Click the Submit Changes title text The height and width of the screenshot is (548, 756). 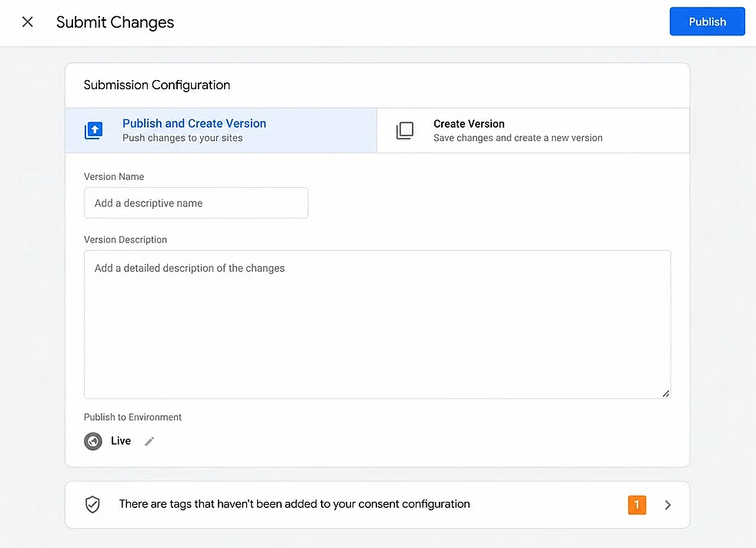point(115,22)
